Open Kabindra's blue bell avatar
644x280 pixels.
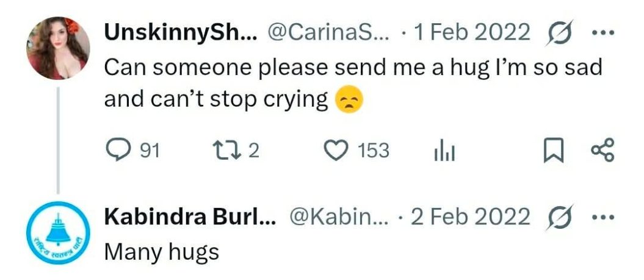coord(59,232)
